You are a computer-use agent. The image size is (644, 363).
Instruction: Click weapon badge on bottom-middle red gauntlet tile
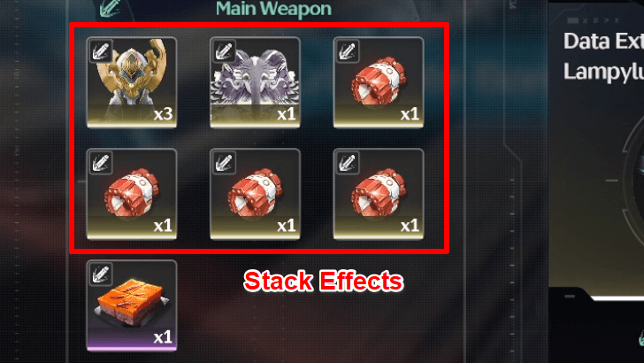tap(225, 163)
